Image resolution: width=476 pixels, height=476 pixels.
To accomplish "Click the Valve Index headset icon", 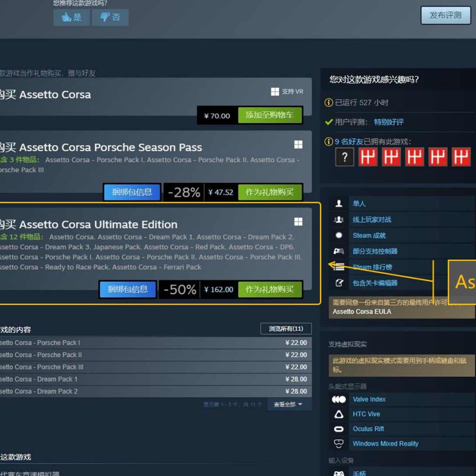I will 339,399.
